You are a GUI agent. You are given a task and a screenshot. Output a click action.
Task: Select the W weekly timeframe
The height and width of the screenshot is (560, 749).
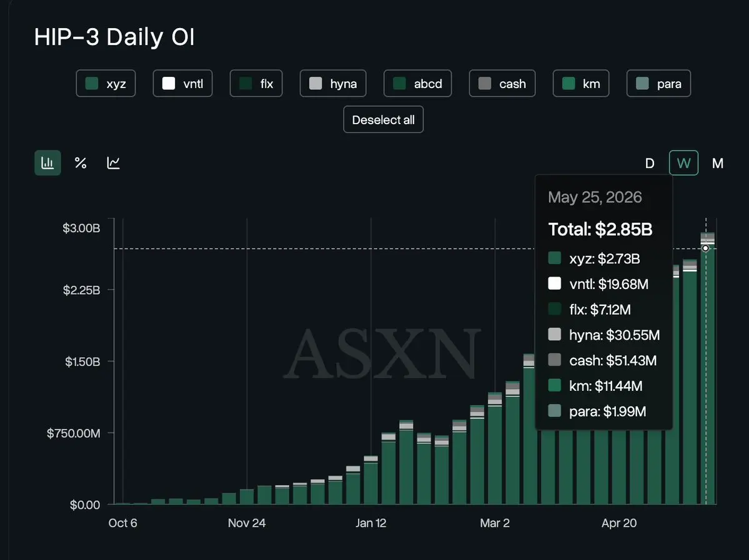pyautogui.click(x=683, y=163)
